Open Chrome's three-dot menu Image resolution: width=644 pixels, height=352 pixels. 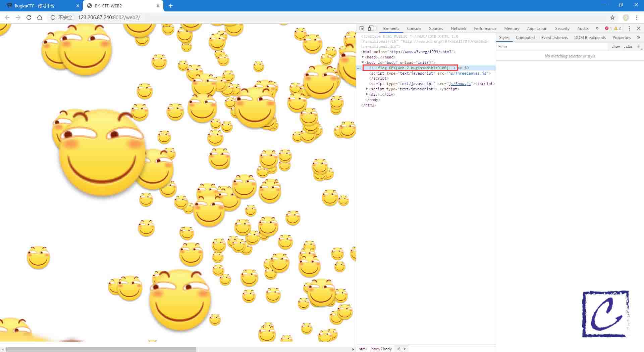637,17
